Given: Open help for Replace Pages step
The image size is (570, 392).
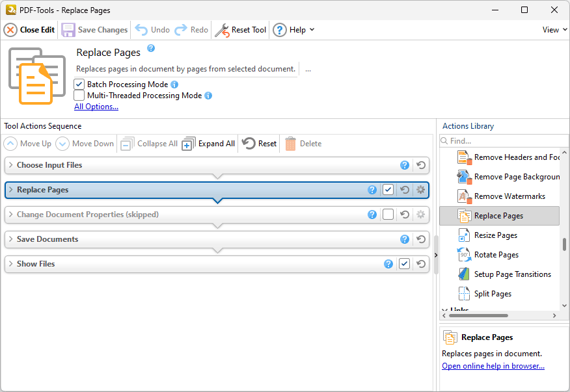Looking at the screenshot, I should pyautogui.click(x=372, y=190).
